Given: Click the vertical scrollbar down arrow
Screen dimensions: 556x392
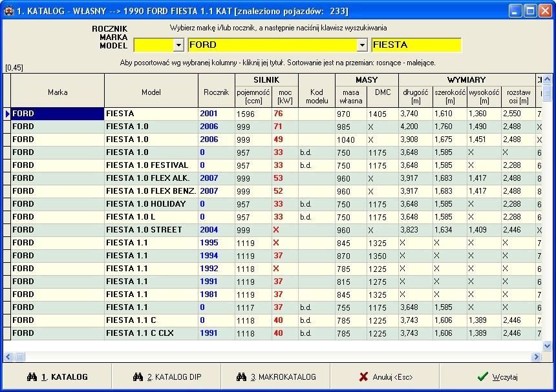Looking at the screenshot, I should click(547, 346).
